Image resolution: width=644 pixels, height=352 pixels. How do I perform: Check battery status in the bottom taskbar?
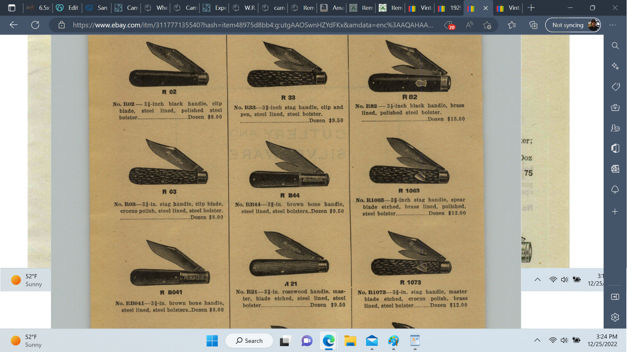click(576, 340)
